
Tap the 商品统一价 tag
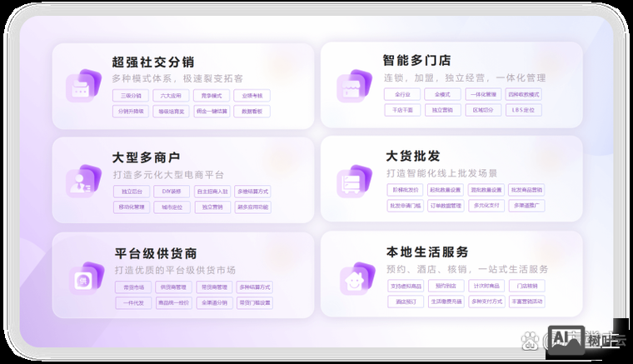click(x=174, y=302)
